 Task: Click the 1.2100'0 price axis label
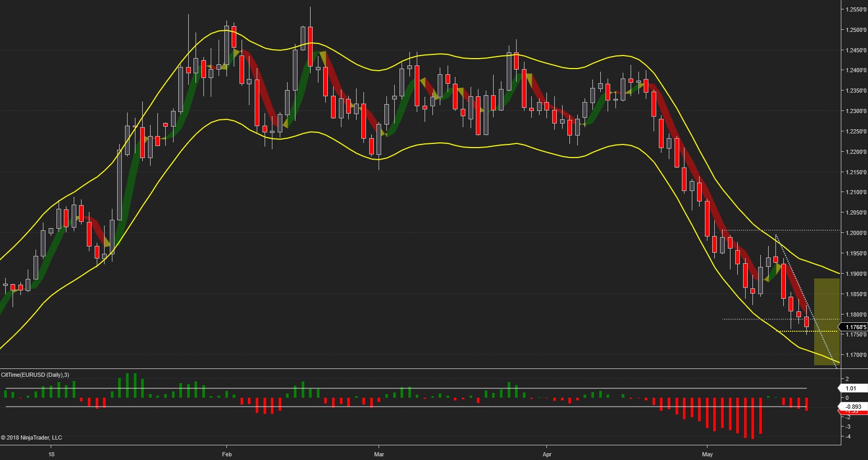[x=856, y=192]
